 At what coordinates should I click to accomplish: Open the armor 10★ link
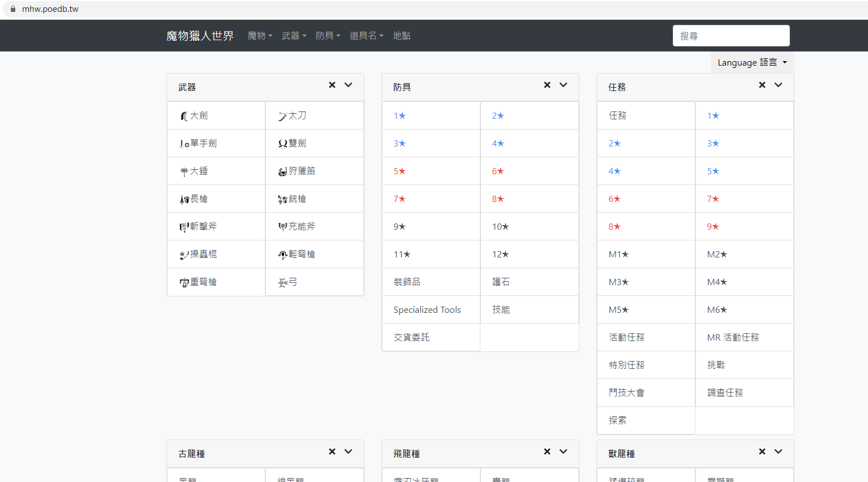point(500,227)
